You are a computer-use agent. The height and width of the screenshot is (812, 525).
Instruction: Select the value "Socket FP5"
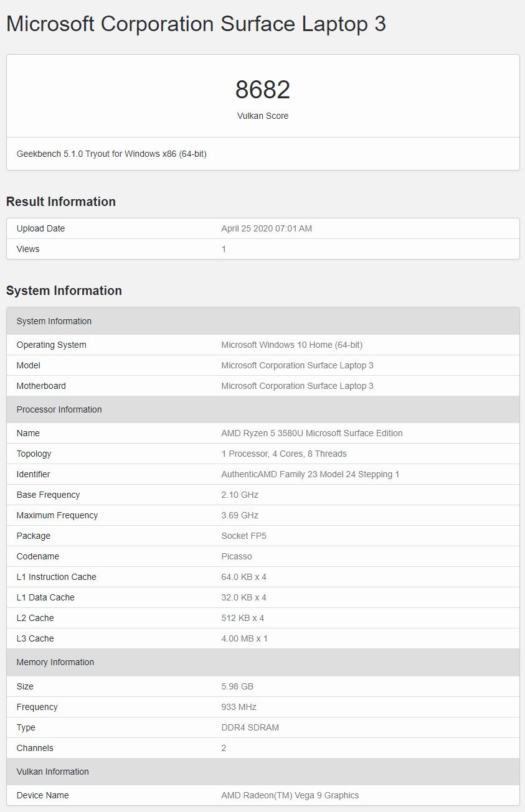(244, 536)
